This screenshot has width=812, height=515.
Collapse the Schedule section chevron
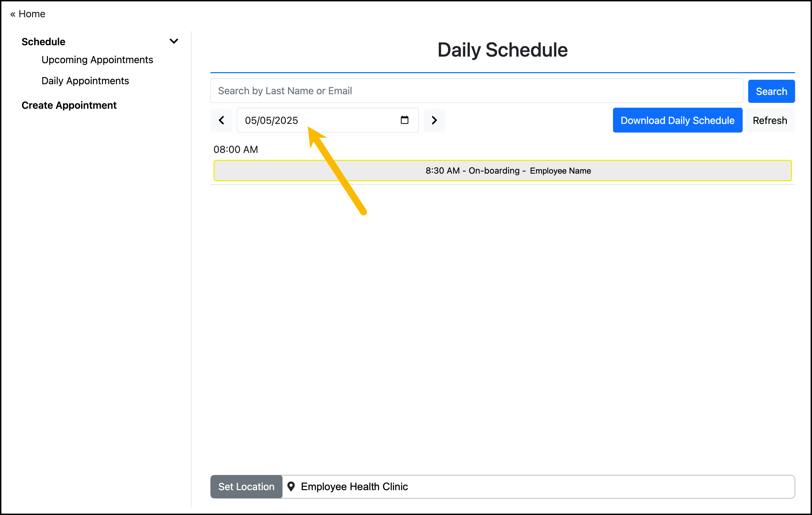[174, 41]
